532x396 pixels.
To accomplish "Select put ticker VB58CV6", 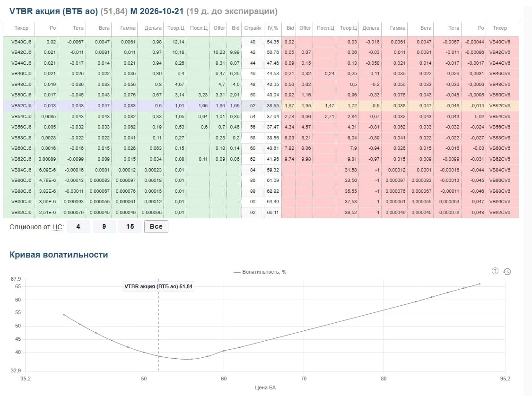I will pos(500,138).
